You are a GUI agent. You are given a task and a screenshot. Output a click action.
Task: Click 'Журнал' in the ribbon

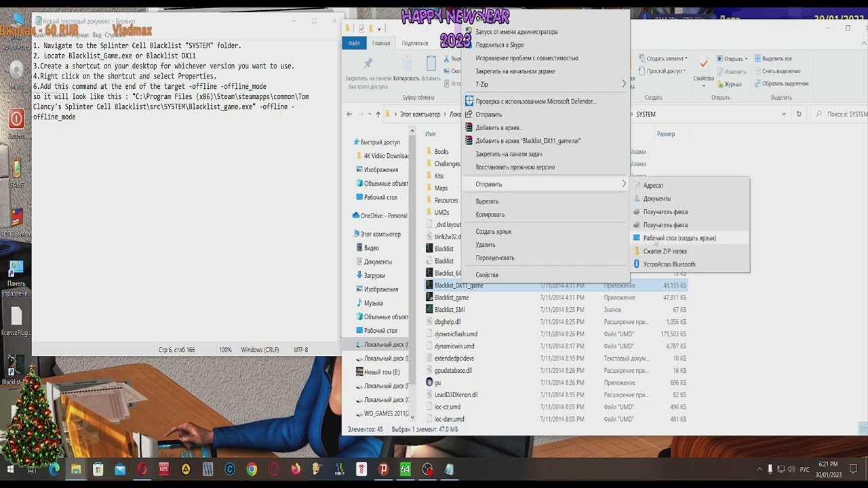pyautogui.click(x=728, y=84)
